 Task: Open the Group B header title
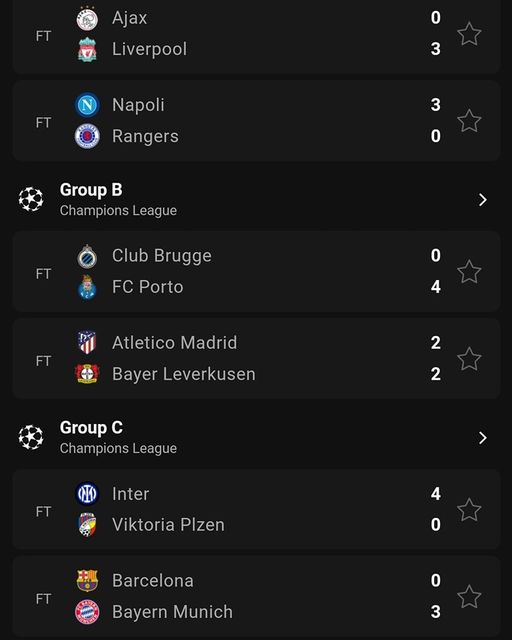coord(91,190)
